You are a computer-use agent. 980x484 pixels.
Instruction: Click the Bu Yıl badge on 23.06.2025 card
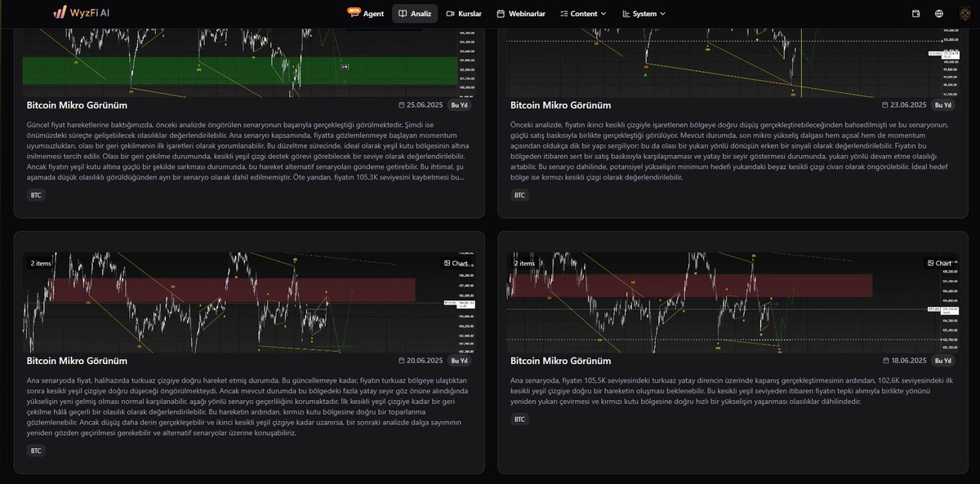tap(943, 105)
